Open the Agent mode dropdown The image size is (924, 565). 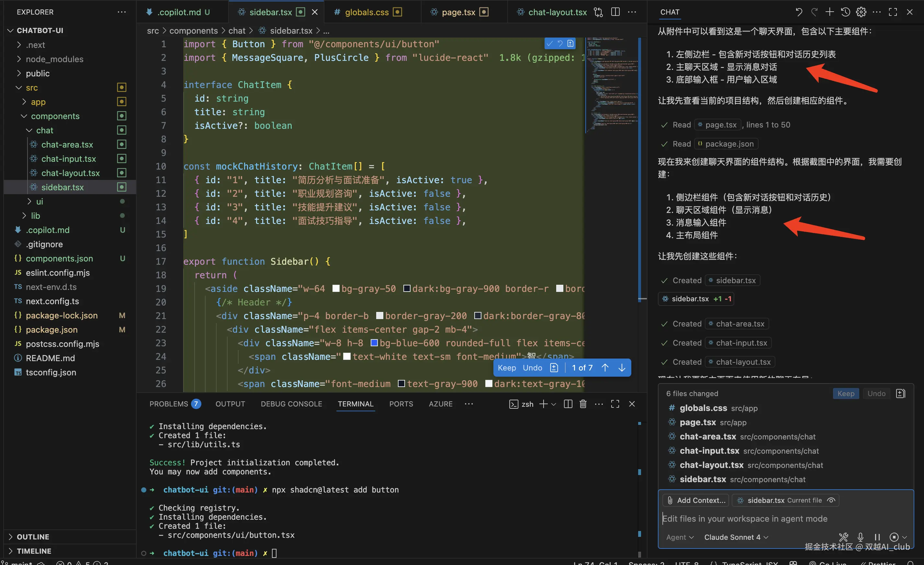click(680, 537)
